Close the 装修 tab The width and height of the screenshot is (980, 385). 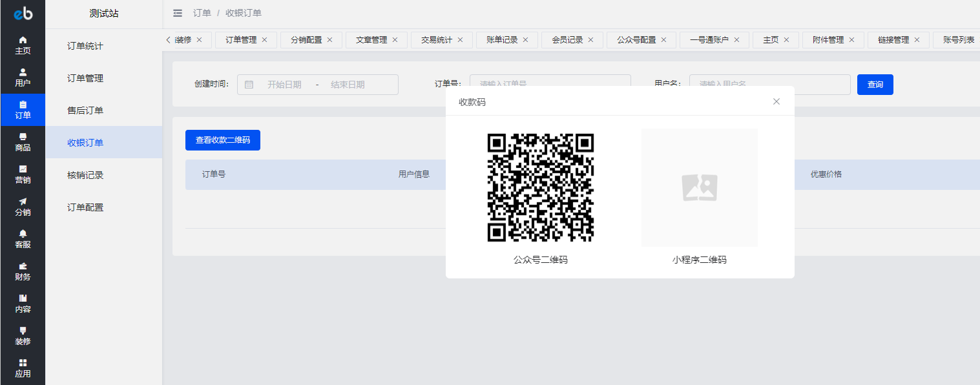point(199,40)
